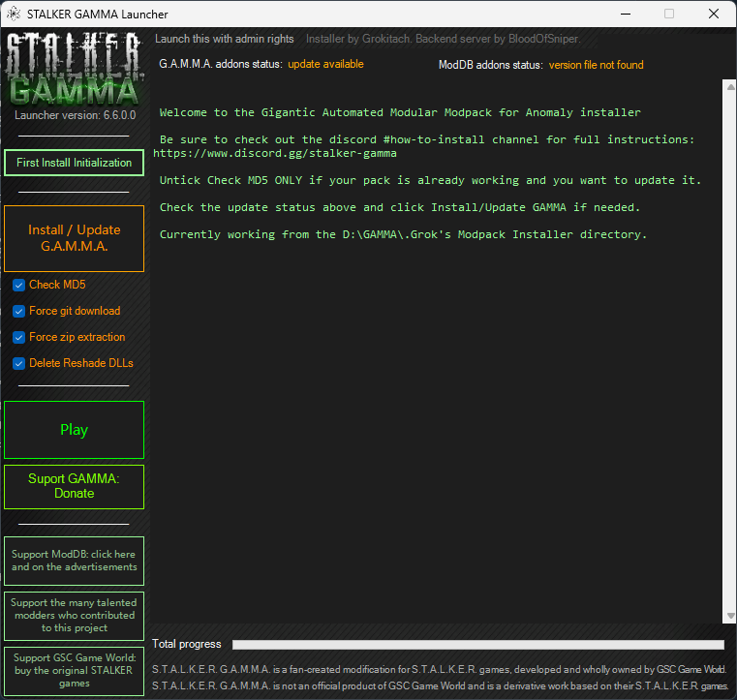Click the scrollbar down arrow in log
Screen dimensions: 737x700
tap(730, 616)
